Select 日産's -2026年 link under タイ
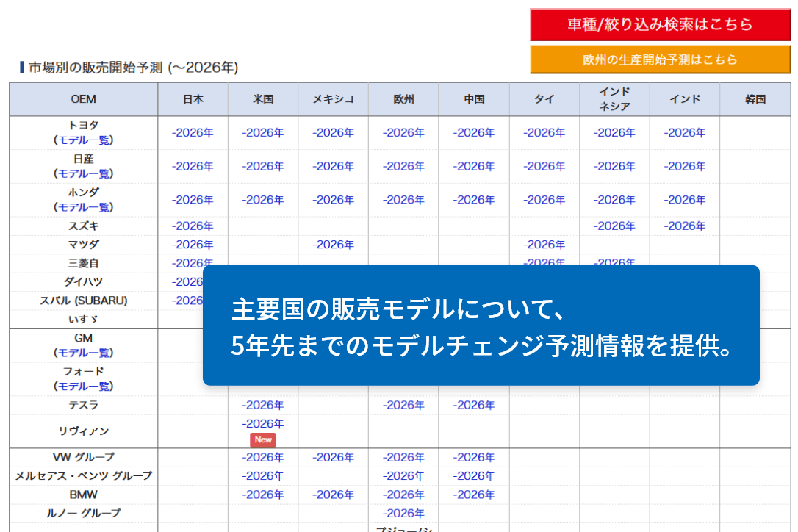The height and width of the screenshot is (532, 798). coord(544,167)
